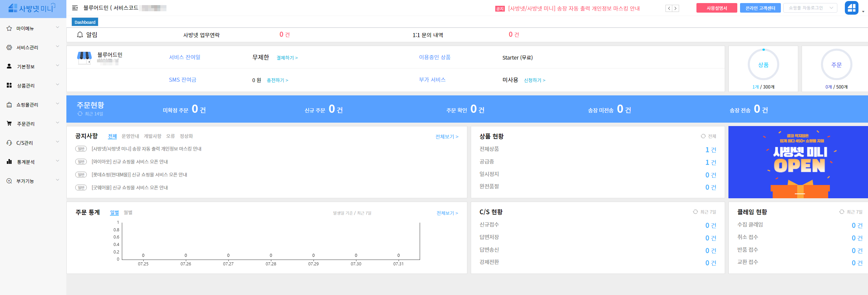Image resolution: width=868 pixels, height=295 pixels.
Task: Open the [롯데쇼핑(현대M몰)] notice
Action: 140,175
